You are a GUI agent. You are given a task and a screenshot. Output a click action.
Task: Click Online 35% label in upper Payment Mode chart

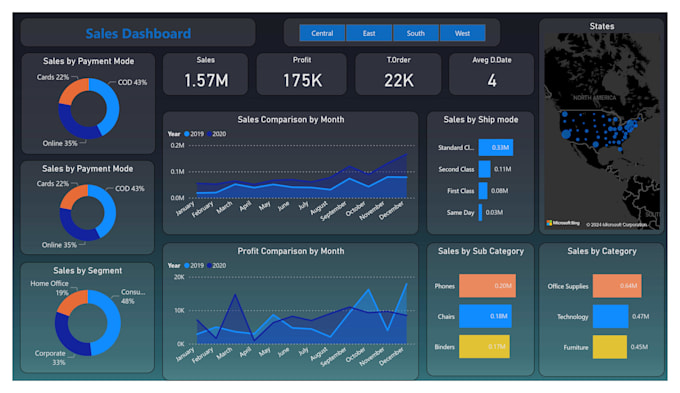pyautogui.click(x=60, y=143)
